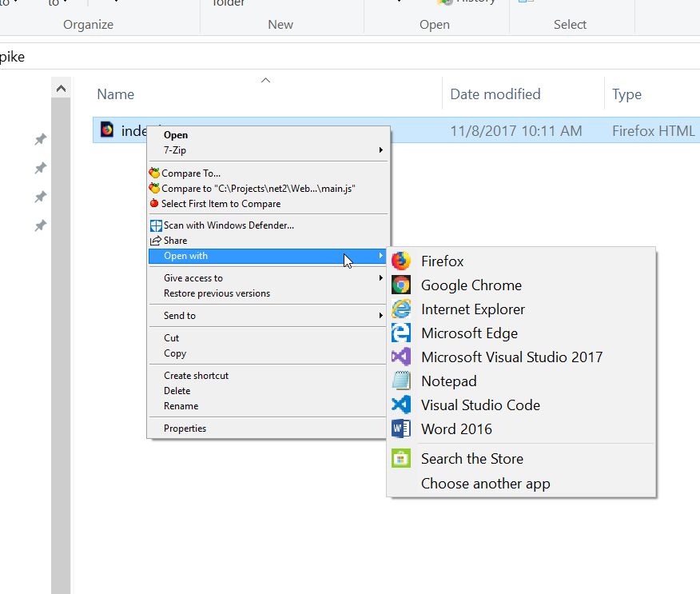
Task: Click the Share arrow icon
Action: [x=155, y=241]
